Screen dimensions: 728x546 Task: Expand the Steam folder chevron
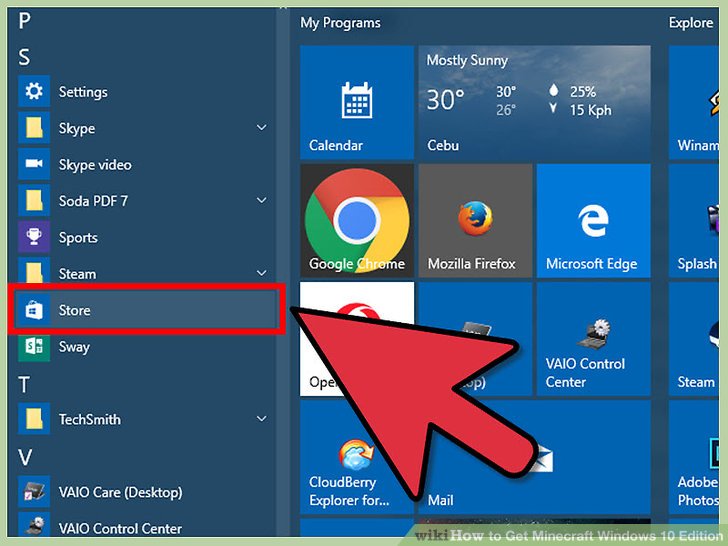click(262, 273)
